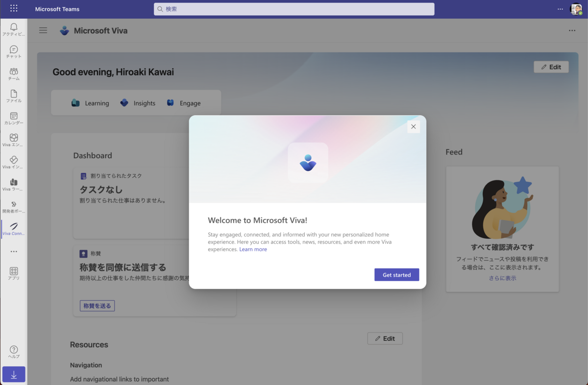This screenshot has width=588, height=385.
Task: Click the Feed illustration of woman with star
Action: click(502, 207)
